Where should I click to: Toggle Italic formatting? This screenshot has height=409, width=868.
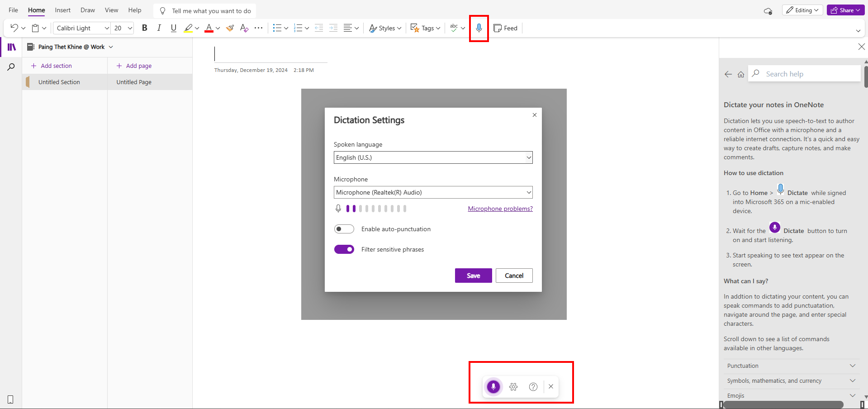point(159,28)
